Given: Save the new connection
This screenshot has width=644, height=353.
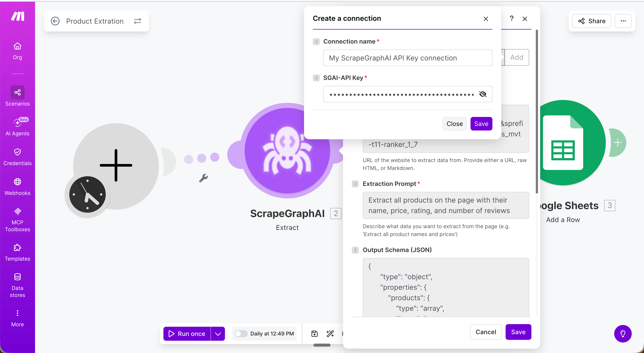Looking at the screenshot, I should click(x=481, y=124).
